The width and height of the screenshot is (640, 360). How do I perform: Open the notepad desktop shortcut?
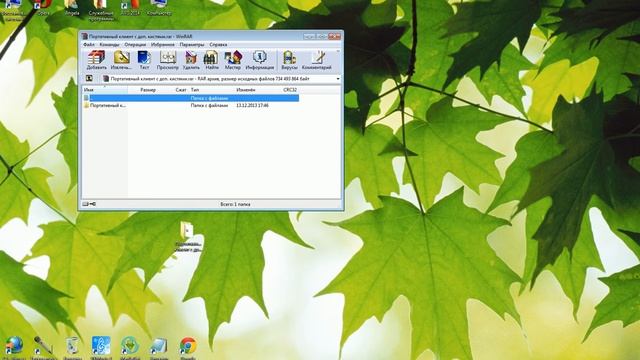(x=159, y=347)
